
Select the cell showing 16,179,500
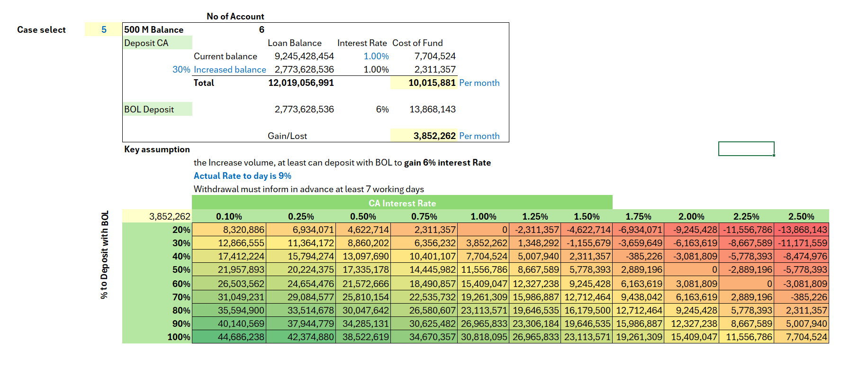coord(587,310)
